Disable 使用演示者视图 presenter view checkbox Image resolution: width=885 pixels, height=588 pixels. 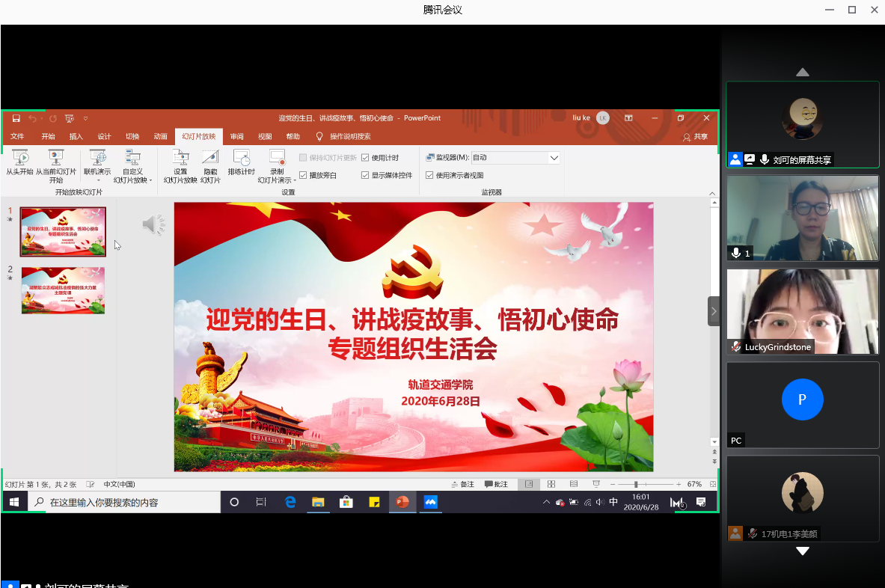point(429,175)
